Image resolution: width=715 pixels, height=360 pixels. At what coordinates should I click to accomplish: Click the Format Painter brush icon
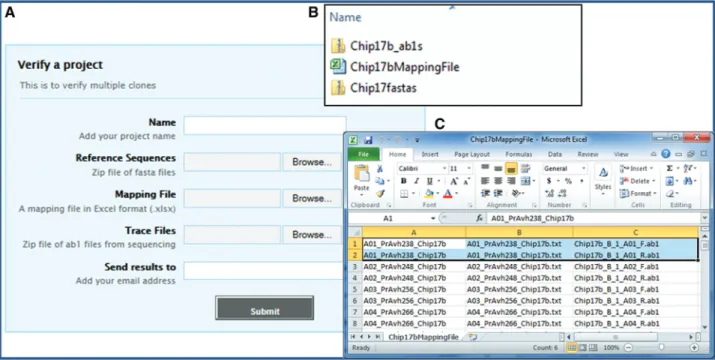[x=380, y=193]
